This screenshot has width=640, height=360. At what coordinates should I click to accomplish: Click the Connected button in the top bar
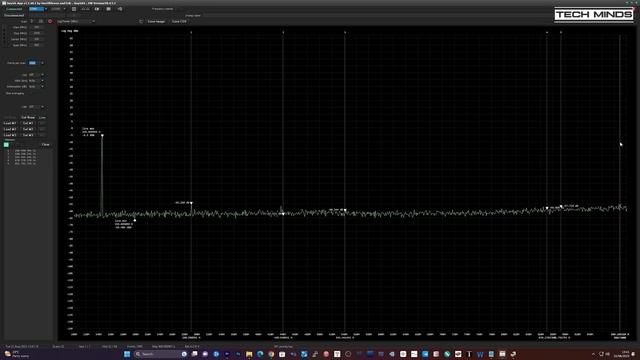pos(14,9)
